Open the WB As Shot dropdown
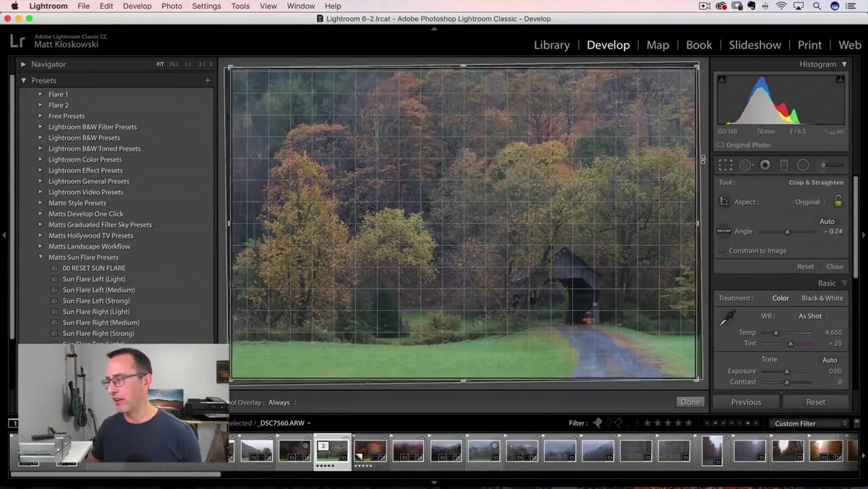868x489 pixels. point(813,316)
